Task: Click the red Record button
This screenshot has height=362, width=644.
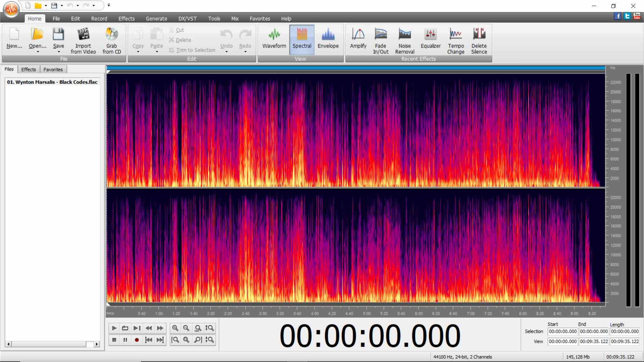Action: [137, 340]
